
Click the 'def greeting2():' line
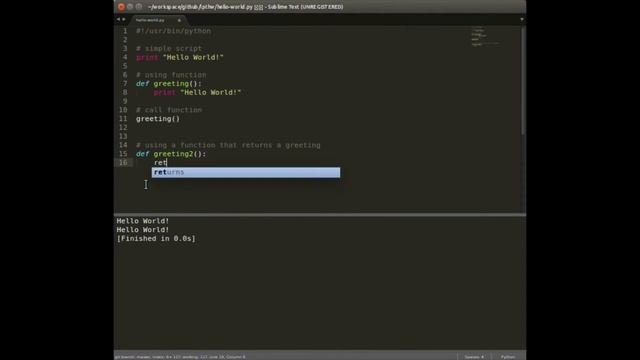coord(171,154)
